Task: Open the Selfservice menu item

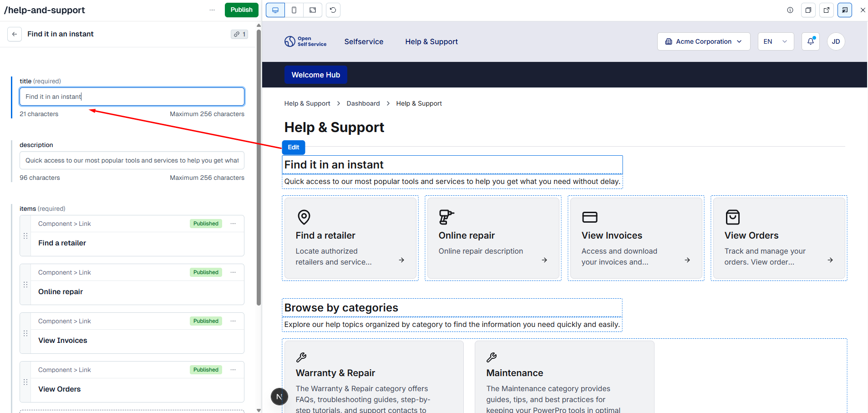Action: [364, 41]
